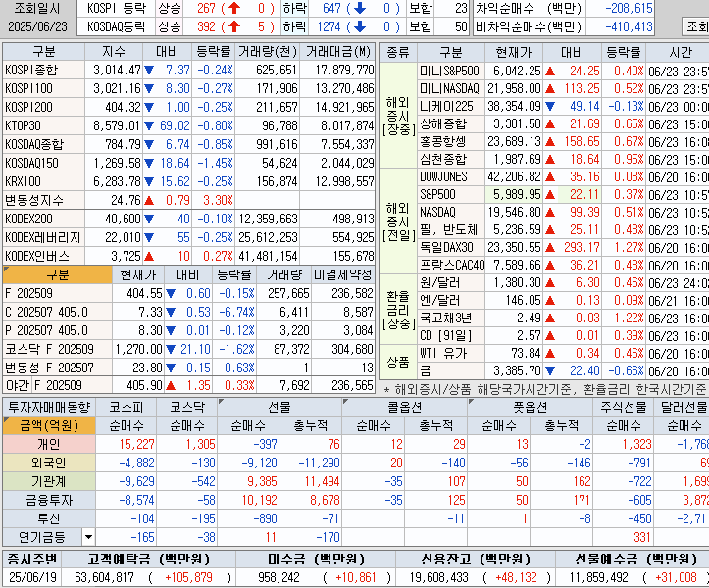
Task: Click the CD [91일] row label
Action: [451, 336]
